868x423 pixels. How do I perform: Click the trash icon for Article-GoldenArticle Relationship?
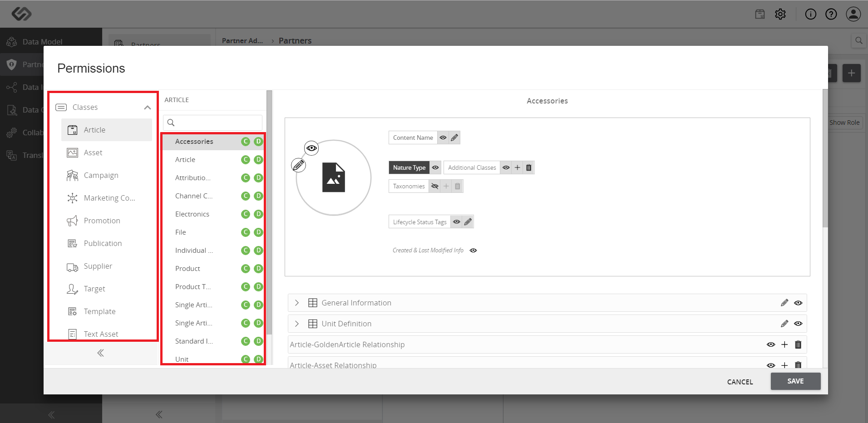(x=798, y=344)
